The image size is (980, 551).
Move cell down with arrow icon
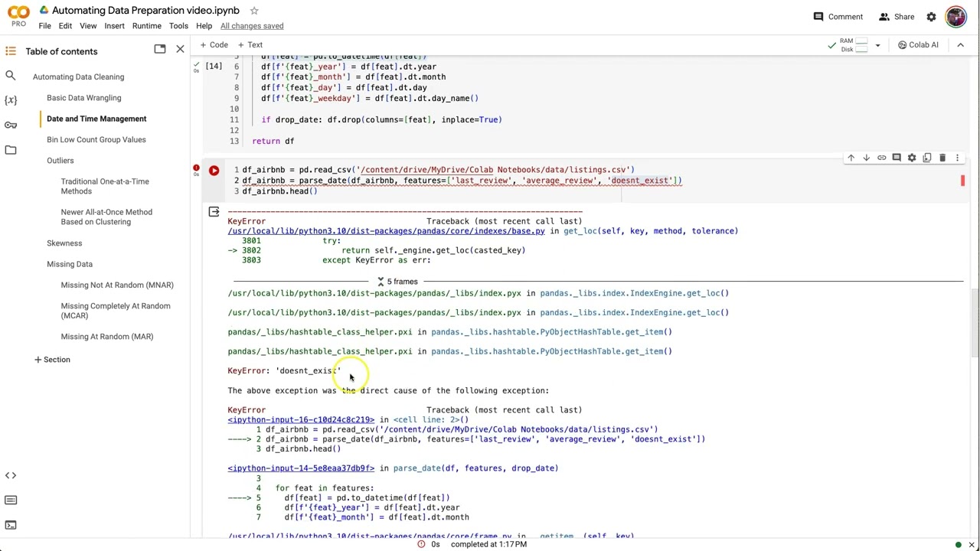click(866, 158)
